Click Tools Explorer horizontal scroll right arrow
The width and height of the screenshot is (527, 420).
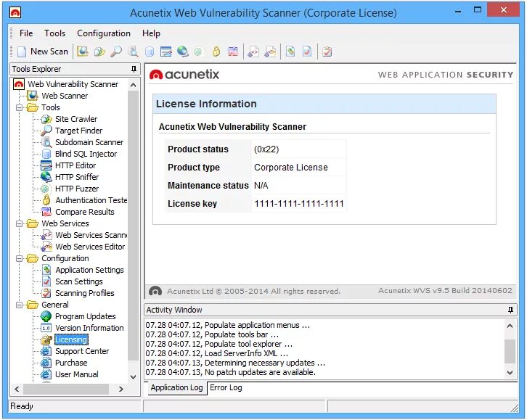pos(121,389)
